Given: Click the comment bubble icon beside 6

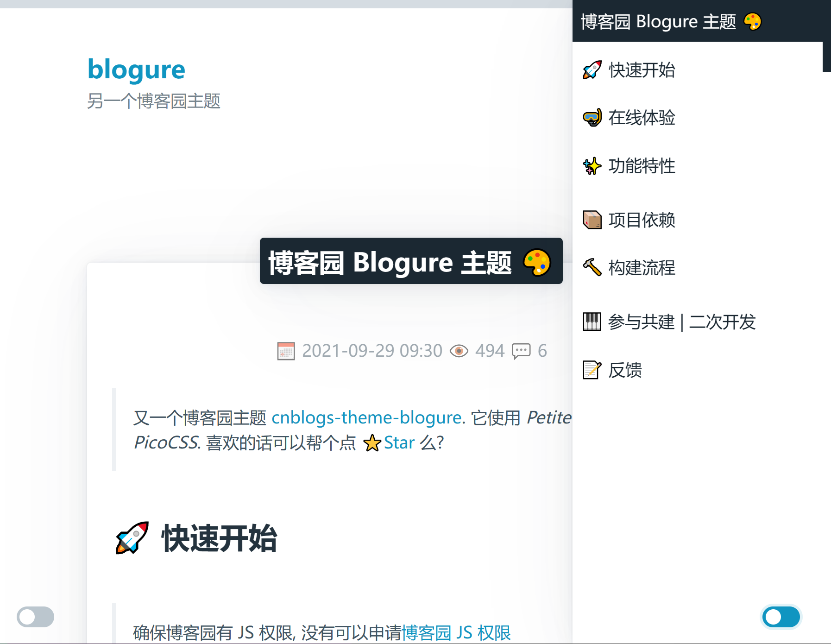Looking at the screenshot, I should [x=521, y=351].
